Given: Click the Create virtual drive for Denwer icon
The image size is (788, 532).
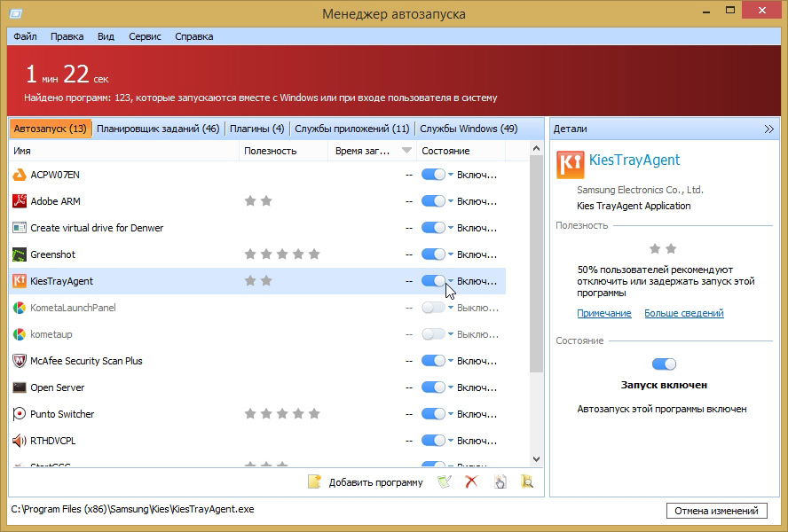Looking at the screenshot, I should click(20, 228).
